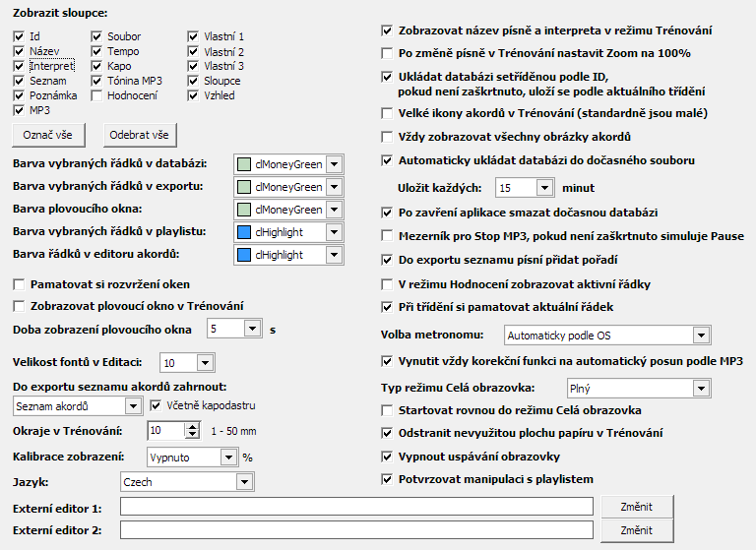Enable Startovat rovnou do režimu Celá obrazovka
The image size is (756, 550).
click(387, 410)
